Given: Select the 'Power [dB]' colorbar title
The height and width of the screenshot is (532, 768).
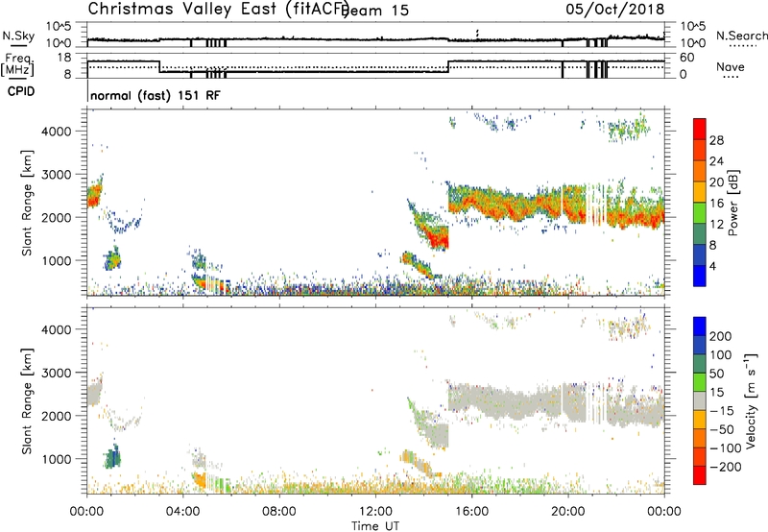Looking at the screenshot, I should (732, 203).
